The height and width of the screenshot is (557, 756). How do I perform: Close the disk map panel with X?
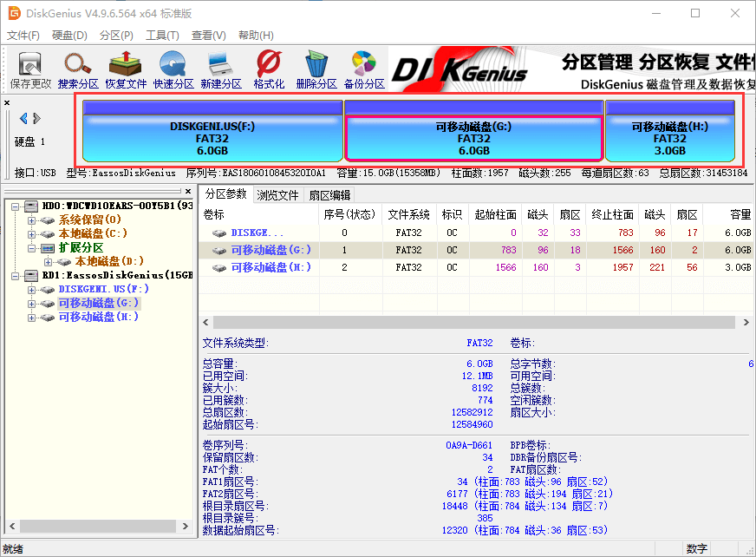[x=7, y=102]
